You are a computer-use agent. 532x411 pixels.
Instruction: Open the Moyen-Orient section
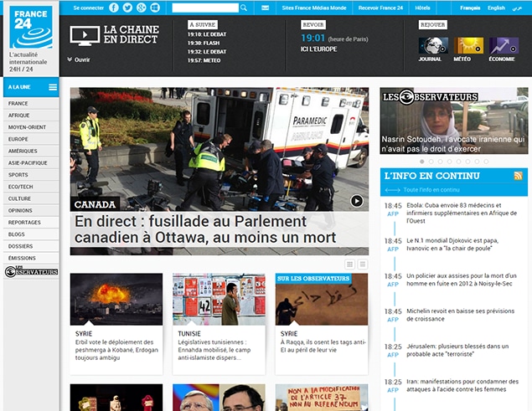tap(31, 127)
